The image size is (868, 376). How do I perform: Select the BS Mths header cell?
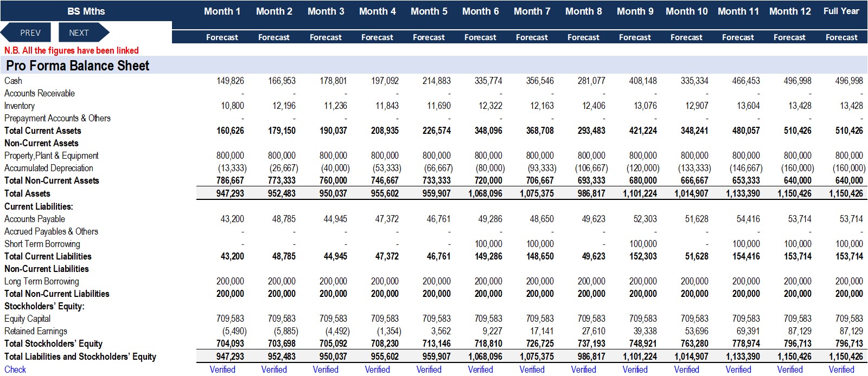click(86, 11)
